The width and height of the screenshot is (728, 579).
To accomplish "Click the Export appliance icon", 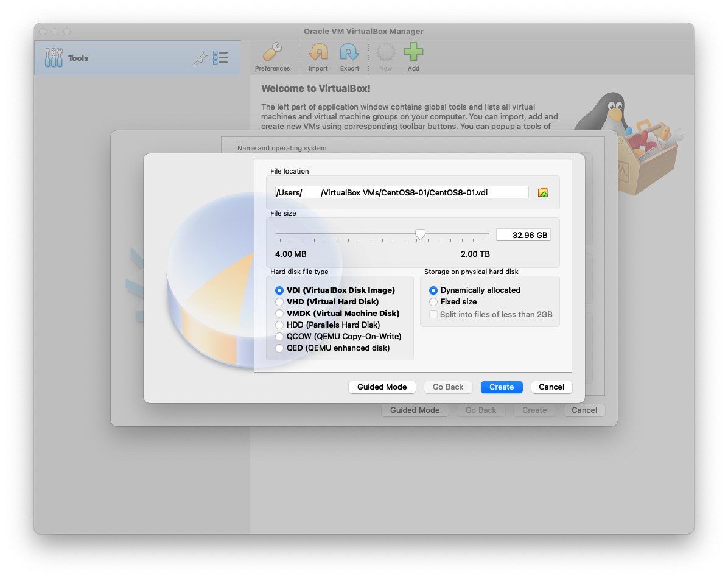I will [x=349, y=57].
